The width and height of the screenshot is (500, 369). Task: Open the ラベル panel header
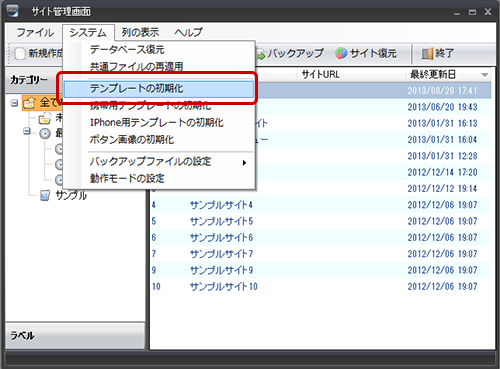coord(75,336)
